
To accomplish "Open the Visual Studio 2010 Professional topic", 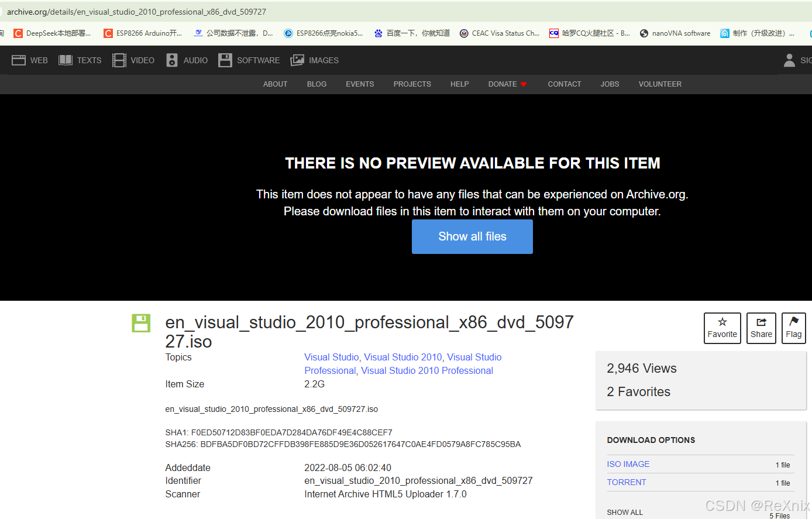I will tap(427, 370).
